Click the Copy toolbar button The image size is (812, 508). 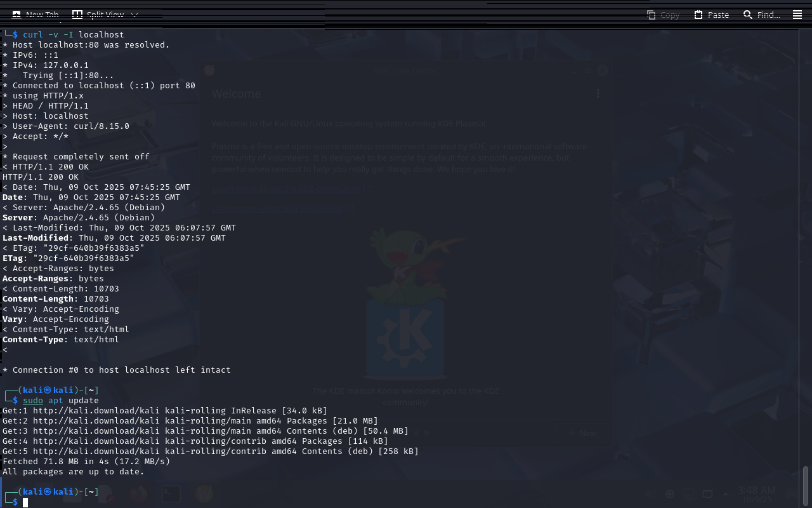tap(663, 15)
